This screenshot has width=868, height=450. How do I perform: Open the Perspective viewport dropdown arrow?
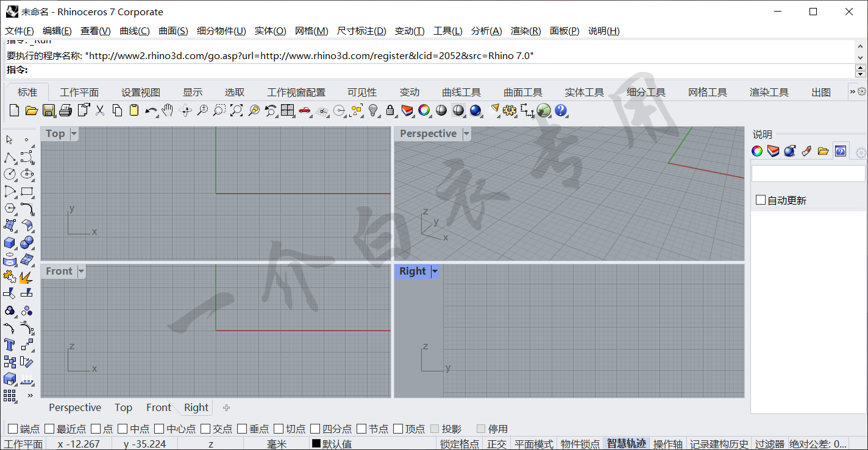point(467,134)
